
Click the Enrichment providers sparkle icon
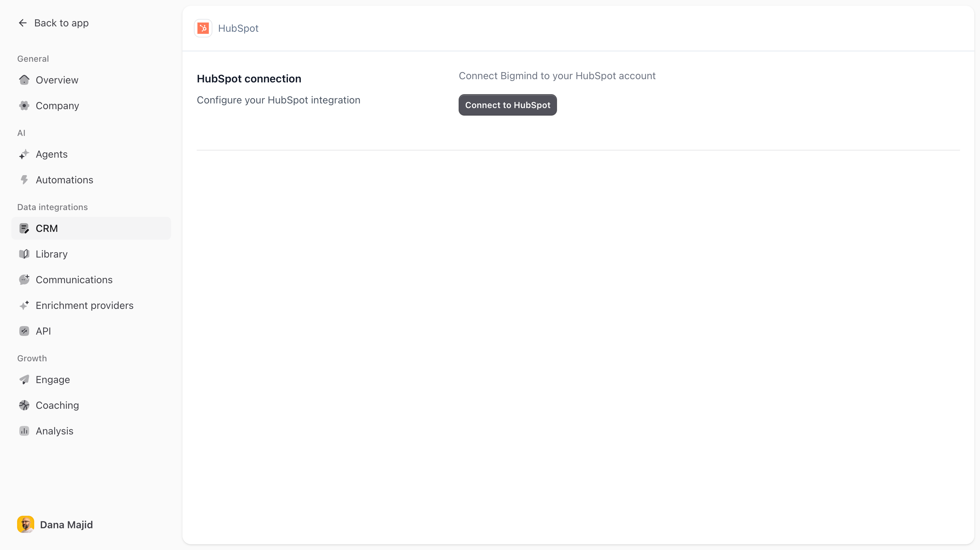pos(24,305)
